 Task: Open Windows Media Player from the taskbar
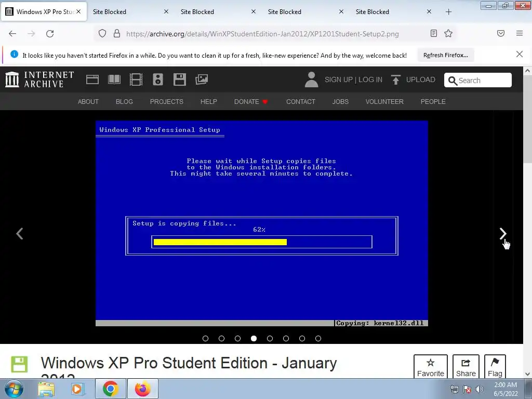pos(77,389)
